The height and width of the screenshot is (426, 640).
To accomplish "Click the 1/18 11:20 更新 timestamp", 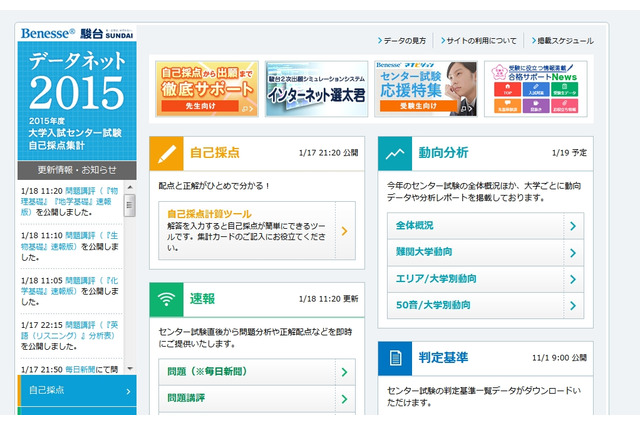I will 329,299.
